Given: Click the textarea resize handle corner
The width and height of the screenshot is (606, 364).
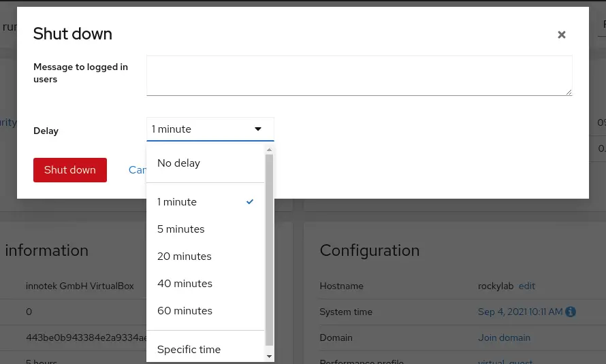Looking at the screenshot, I should (569, 92).
